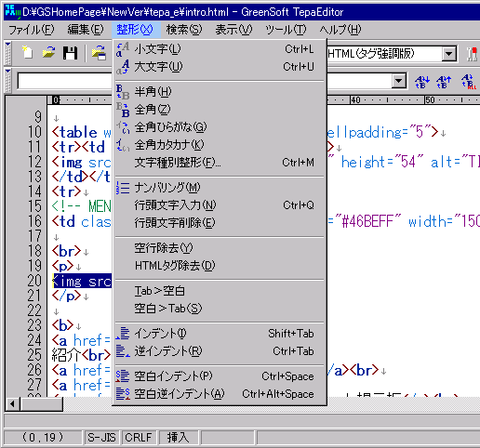Click the Search Down AB icon
The width and height of the screenshot is (480, 448).
[422, 82]
